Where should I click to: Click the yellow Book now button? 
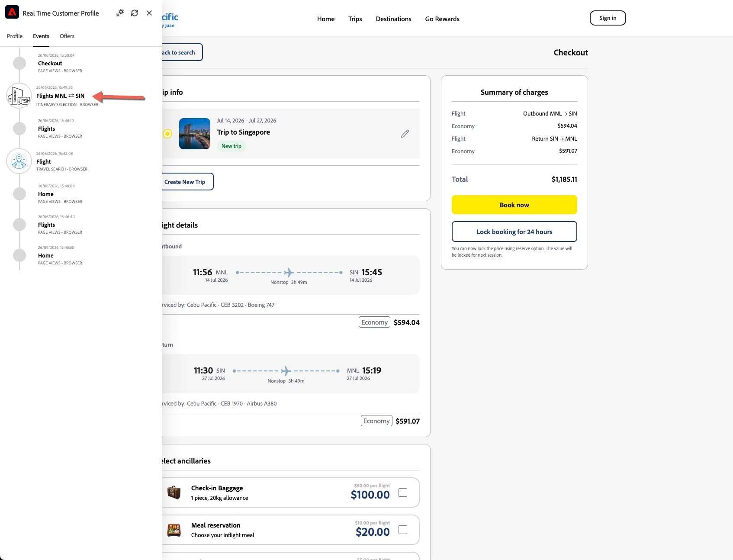514,205
